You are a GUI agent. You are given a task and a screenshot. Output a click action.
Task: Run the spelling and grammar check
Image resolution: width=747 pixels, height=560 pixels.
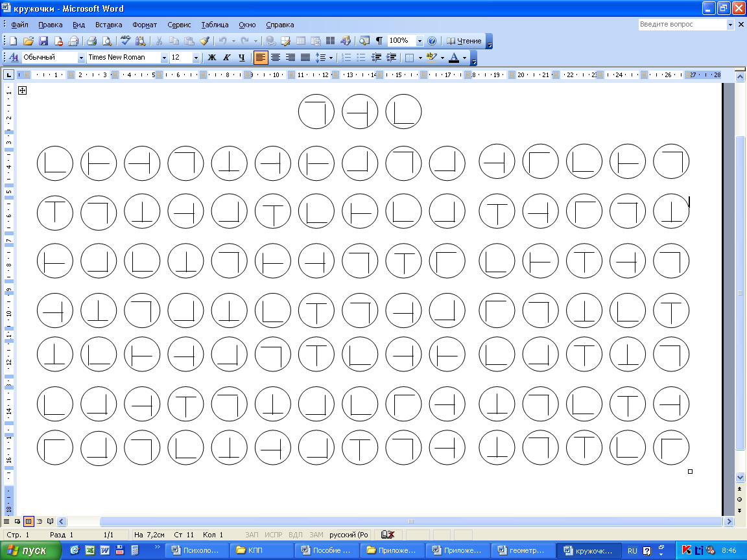pyautogui.click(x=125, y=41)
